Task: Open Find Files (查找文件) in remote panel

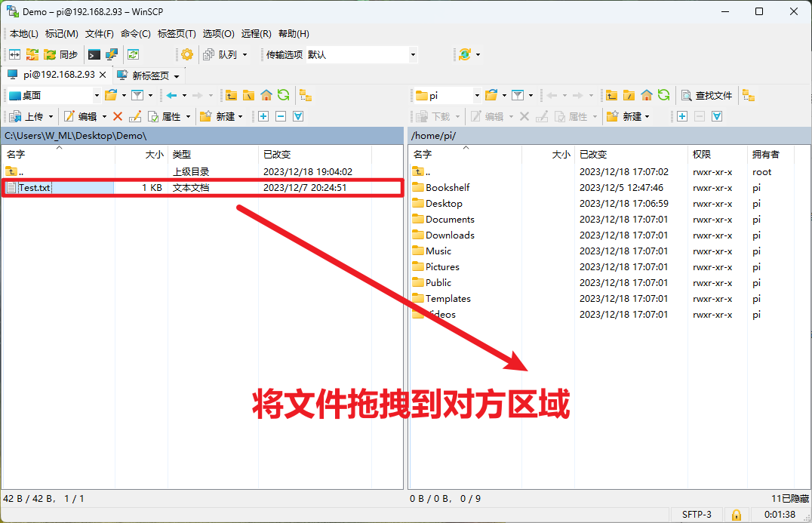Action: pyautogui.click(x=707, y=95)
